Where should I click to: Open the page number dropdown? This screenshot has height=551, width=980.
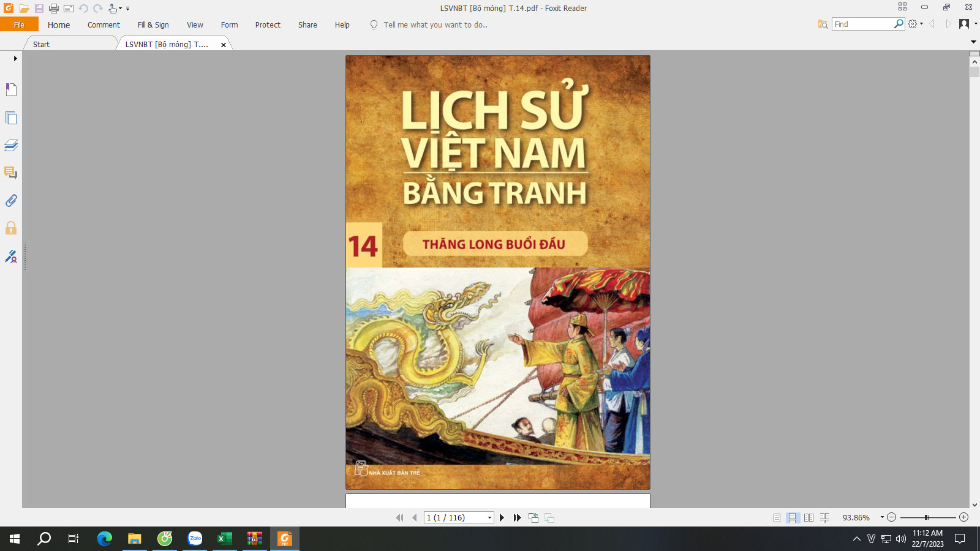point(489,518)
